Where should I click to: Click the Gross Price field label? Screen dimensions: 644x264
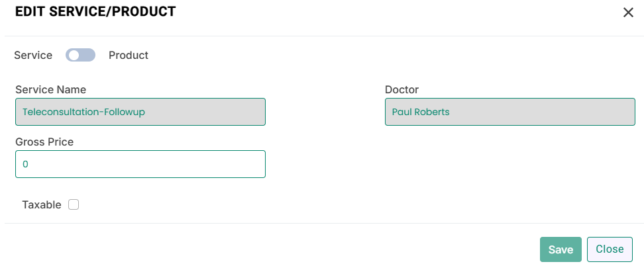pyautogui.click(x=44, y=142)
